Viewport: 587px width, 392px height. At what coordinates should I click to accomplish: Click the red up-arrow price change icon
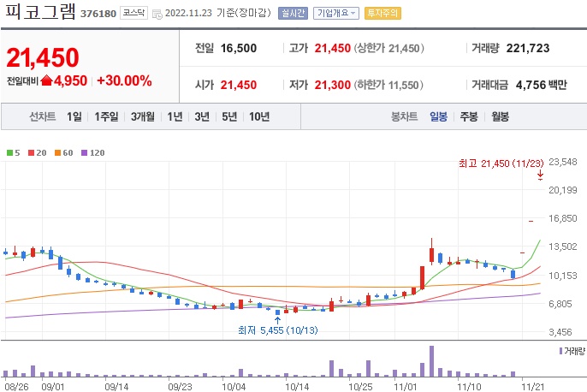click(x=58, y=81)
